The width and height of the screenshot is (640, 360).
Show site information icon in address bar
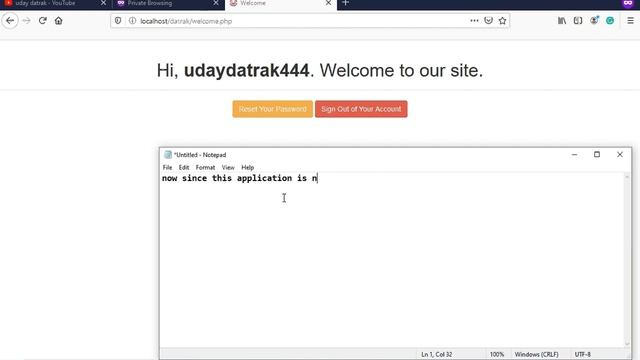132,20
